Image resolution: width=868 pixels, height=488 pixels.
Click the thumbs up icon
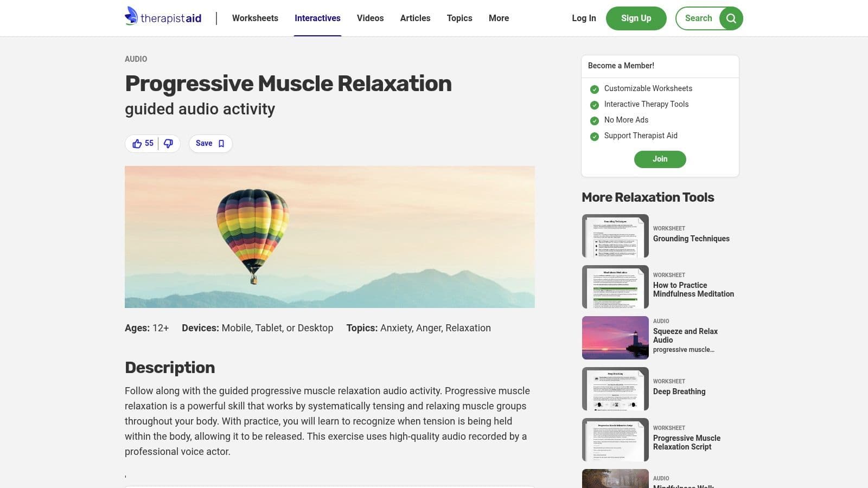click(x=138, y=143)
